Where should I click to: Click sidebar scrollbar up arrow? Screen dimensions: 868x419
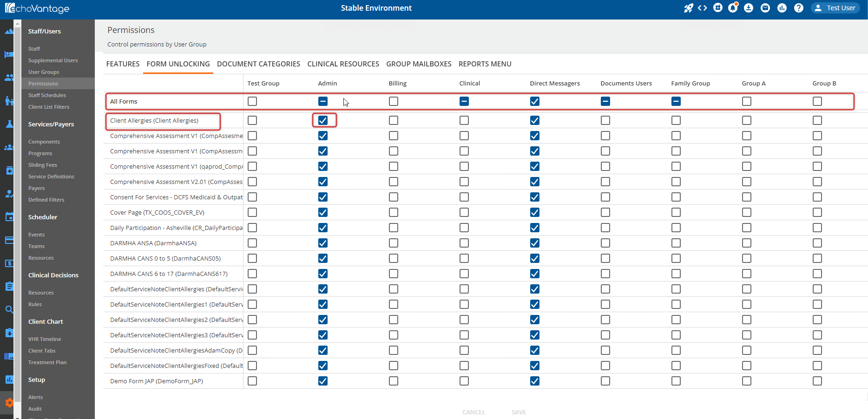coord(18,23)
